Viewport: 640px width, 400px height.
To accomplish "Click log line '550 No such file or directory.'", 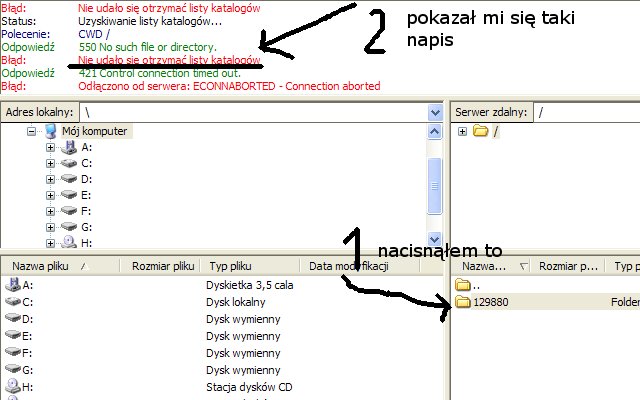I will [x=147, y=47].
